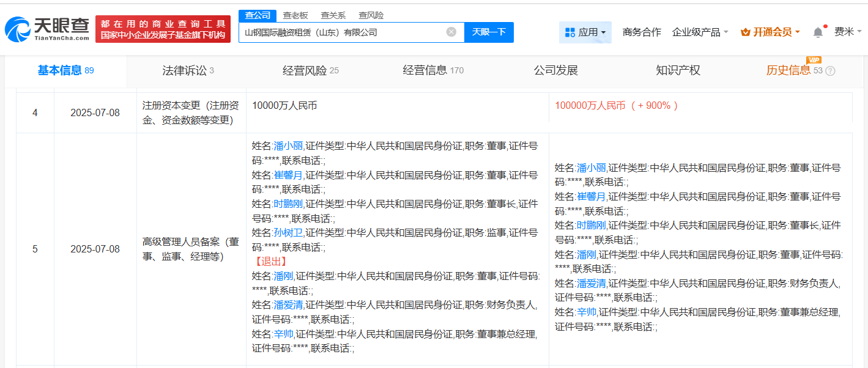868x368 pixels.
Task: Click the 应用 grid icon
Action: 569,32
